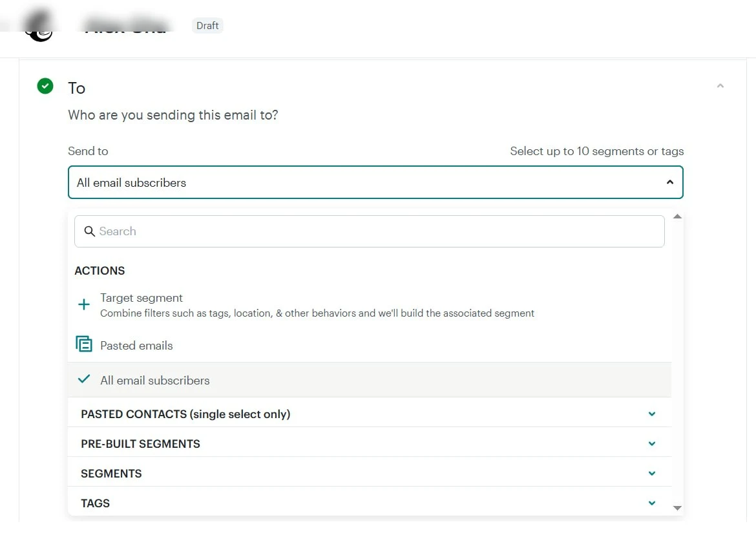This screenshot has height=537, width=756.
Task: Open the All email subscribers combo box
Action: pyautogui.click(x=375, y=182)
